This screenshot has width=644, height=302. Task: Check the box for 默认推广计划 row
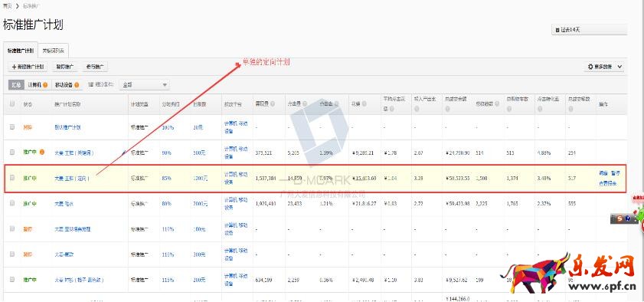click(x=12, y=127)
